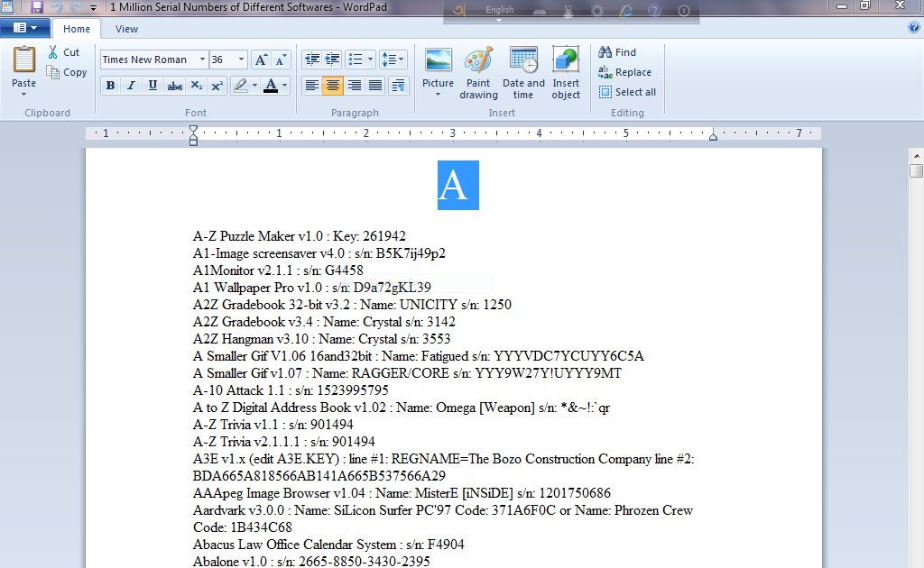
Task: Click the WordPad application icon in title bar
Action: (7, 7)
